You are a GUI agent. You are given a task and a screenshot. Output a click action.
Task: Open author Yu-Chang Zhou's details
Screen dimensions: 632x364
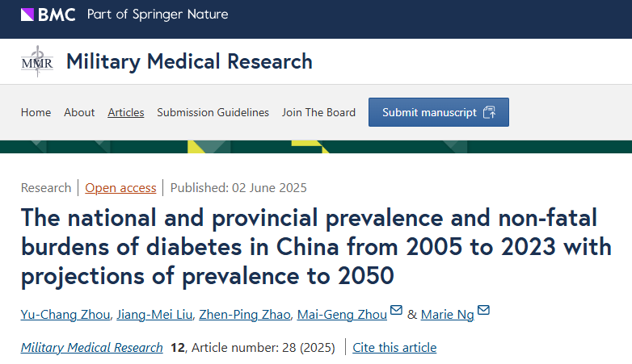click(x=65, y=314)
